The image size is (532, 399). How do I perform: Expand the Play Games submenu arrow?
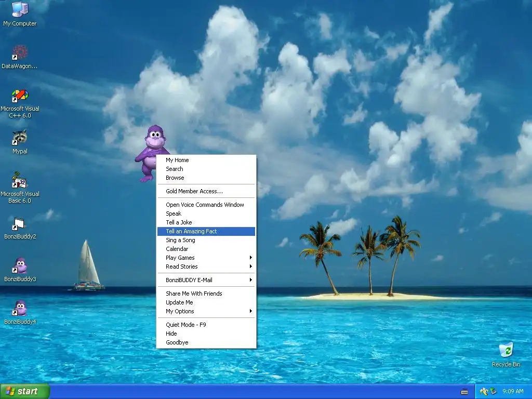tap(251, 258)
